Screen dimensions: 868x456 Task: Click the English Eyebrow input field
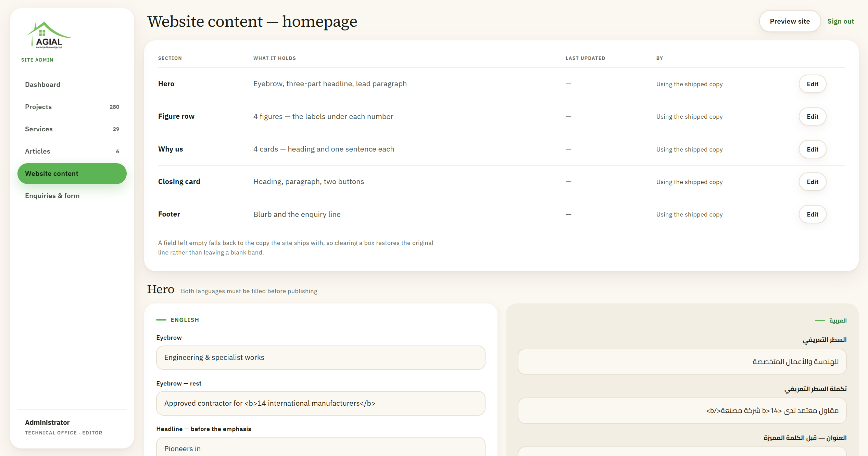320,357
